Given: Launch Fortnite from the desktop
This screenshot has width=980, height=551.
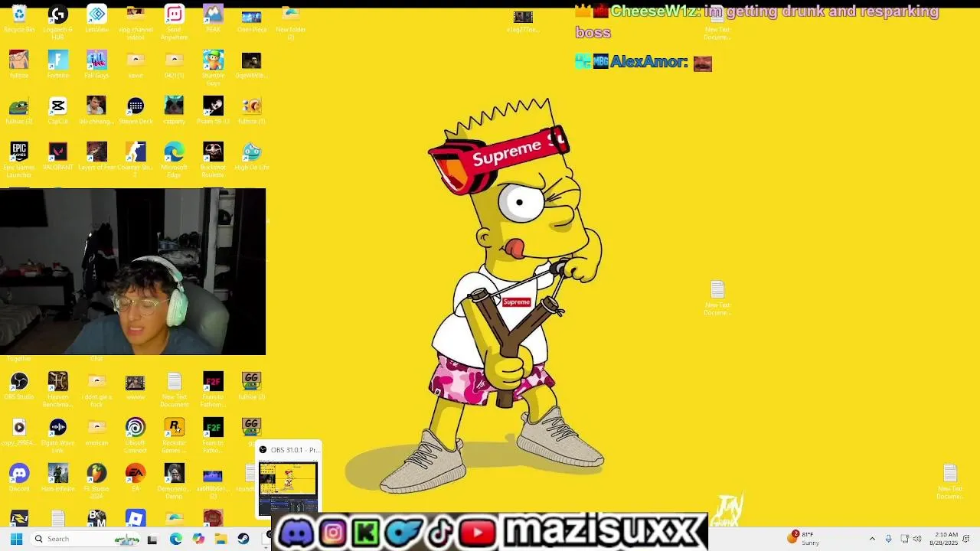Looking at the screenshot, I should 57,64.
